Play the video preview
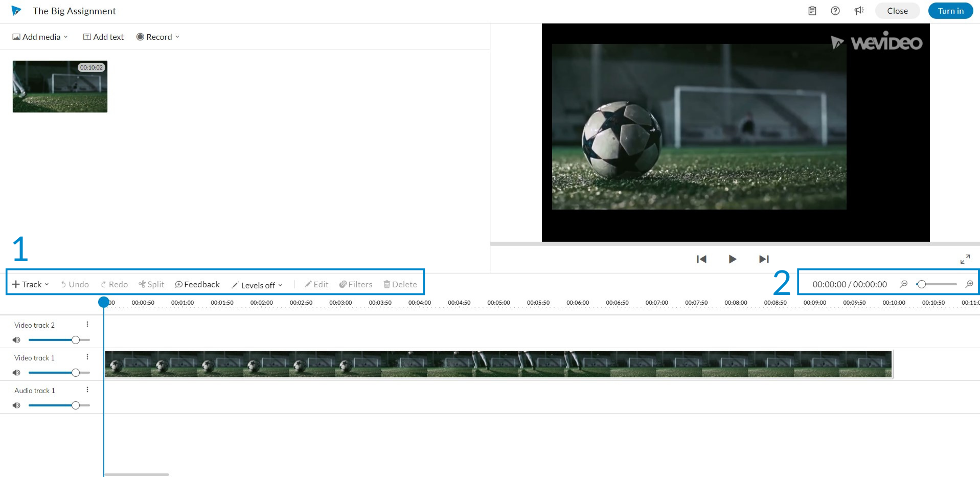The image size is (980, 477). (x=732, y=259)
